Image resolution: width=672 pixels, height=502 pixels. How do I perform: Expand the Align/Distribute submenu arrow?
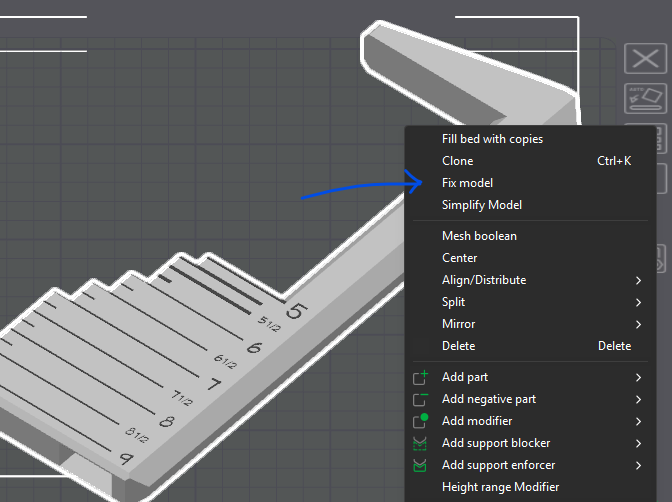click(639, 280)
